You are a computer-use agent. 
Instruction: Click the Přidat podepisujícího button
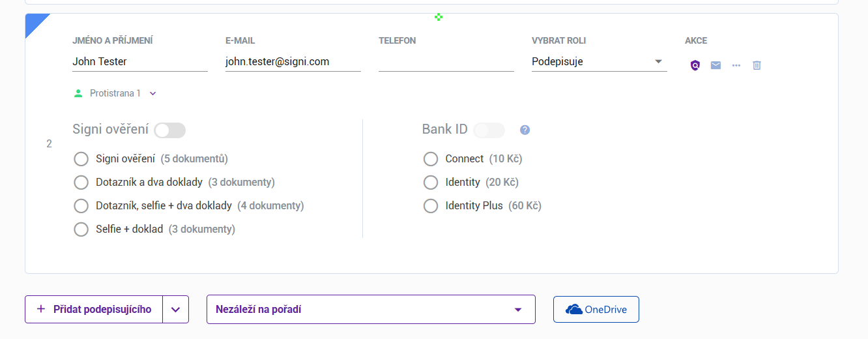(x=94, y=310)
